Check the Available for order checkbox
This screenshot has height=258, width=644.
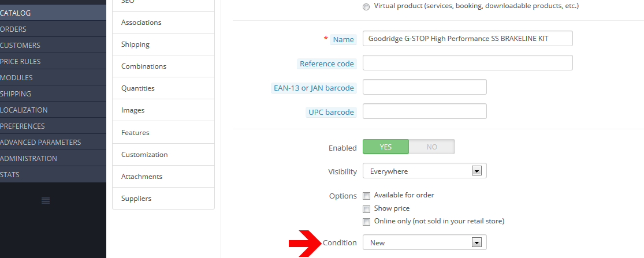(x=366, y=196)
